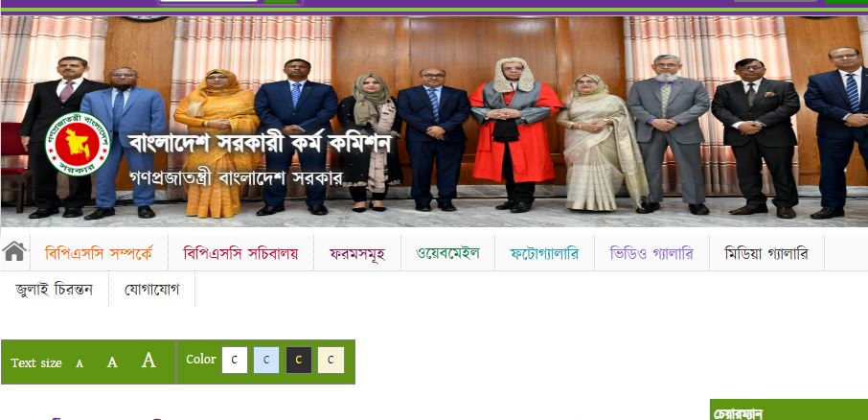The height and width of the screenshot is (420, 868).
Task: Choose the white color theme swatch
Action: 235,361
